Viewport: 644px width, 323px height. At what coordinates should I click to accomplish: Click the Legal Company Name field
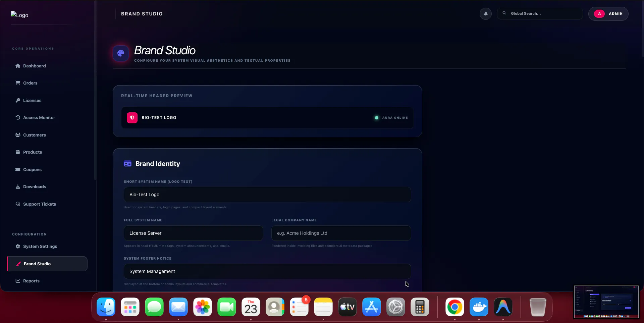(x=341, y=233)
